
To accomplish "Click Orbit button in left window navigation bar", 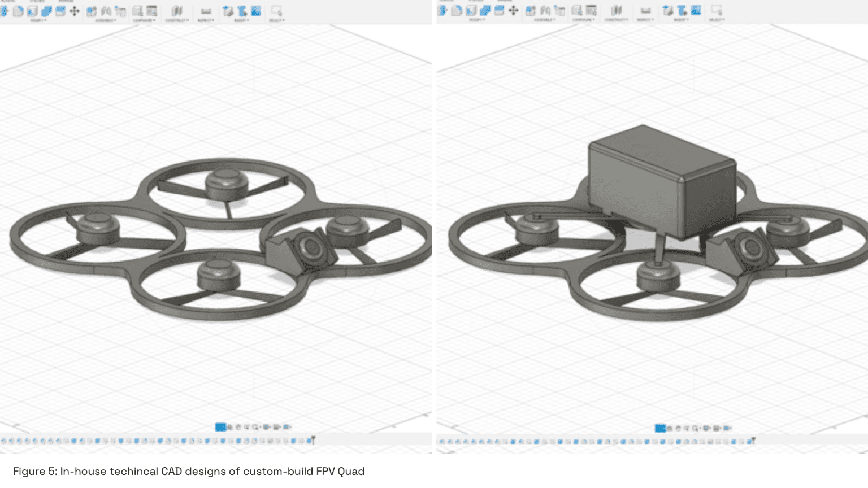I will pos(230,427).
